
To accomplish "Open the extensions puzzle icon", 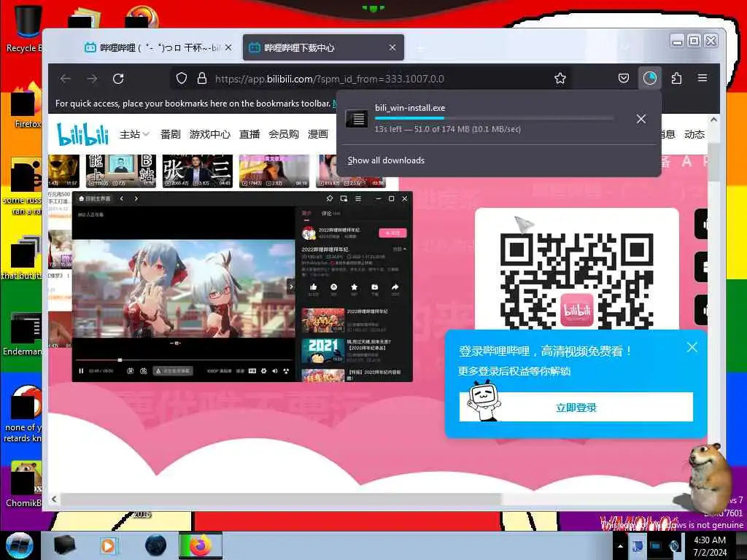I will (676, 78).
